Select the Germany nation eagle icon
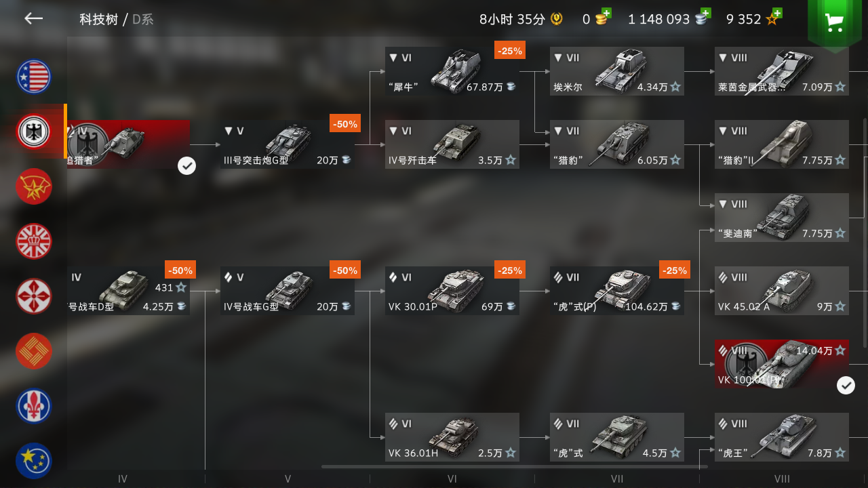Image resolution: width=868 pixels, height=488 pixels. pos(34,131)
